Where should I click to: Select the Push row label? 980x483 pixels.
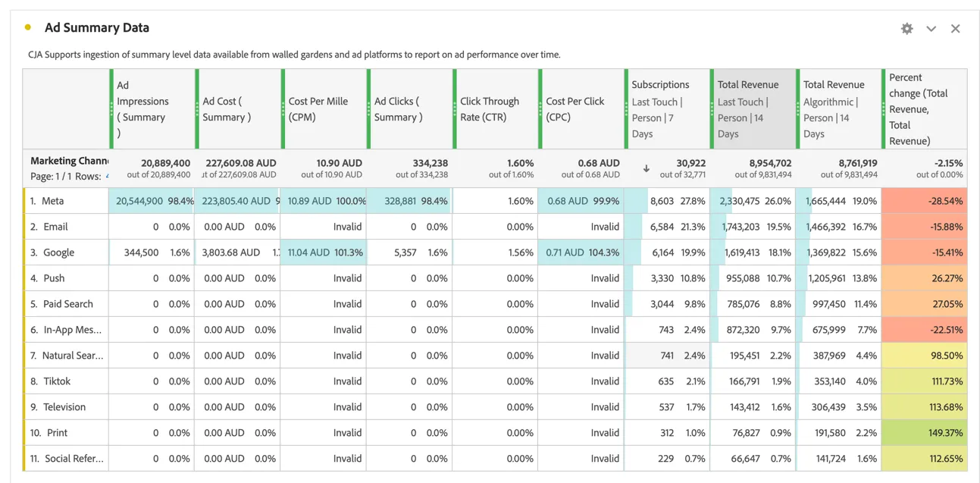pyautogui.click(x=54, y=278)
